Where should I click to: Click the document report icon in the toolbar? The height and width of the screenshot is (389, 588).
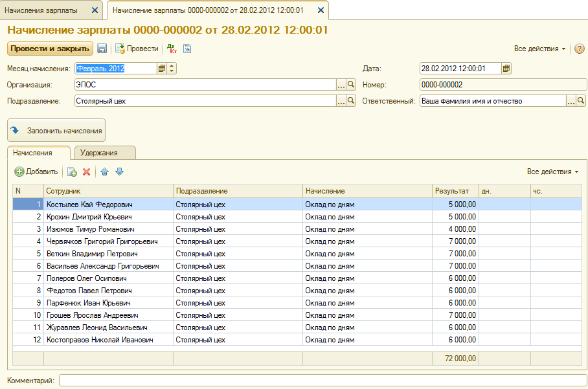[x=187, y=49]
